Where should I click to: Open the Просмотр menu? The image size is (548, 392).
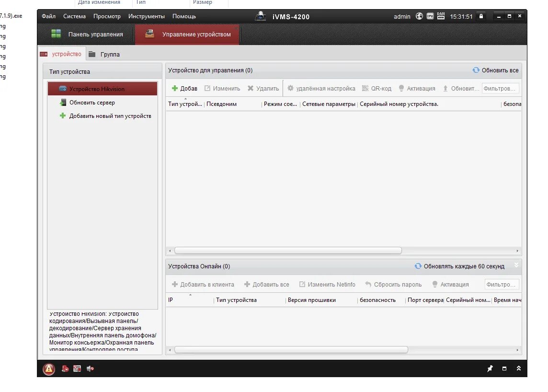point(107,16)
